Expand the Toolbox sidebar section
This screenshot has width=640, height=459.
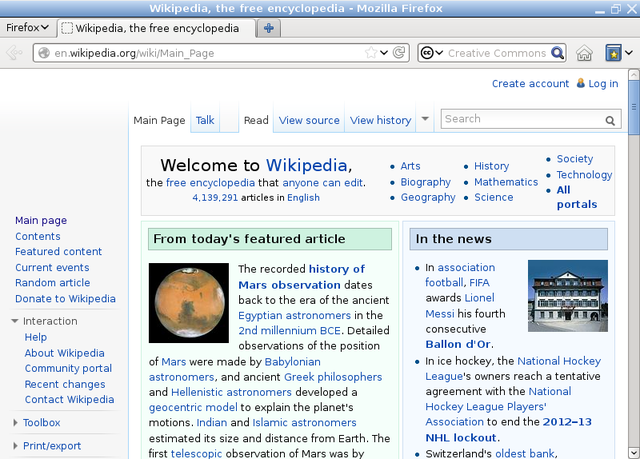tap(15, 423)
